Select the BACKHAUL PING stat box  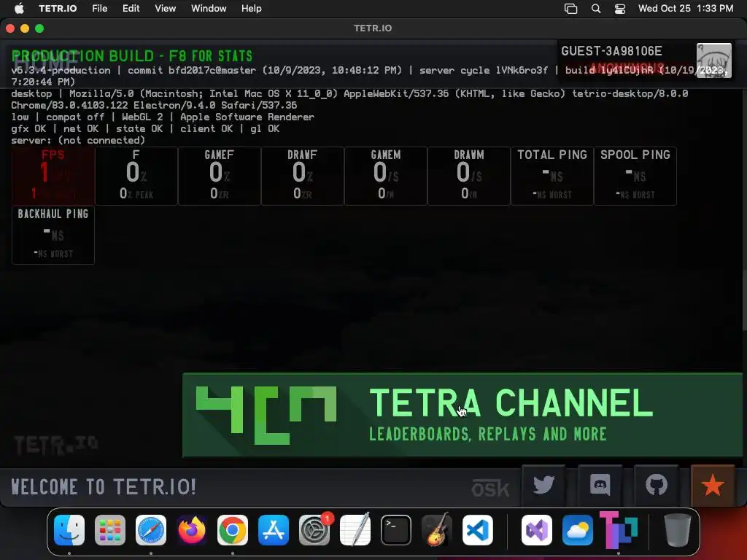(53, 235)
